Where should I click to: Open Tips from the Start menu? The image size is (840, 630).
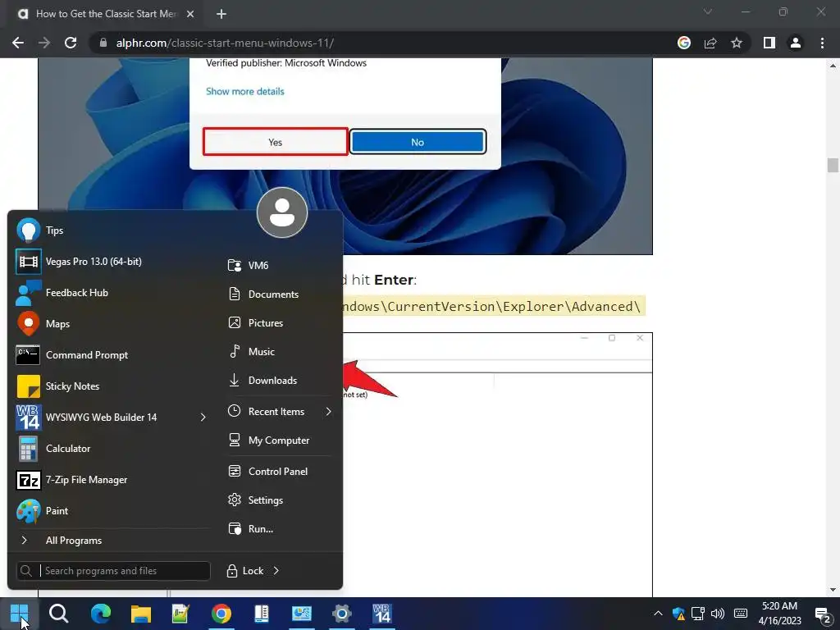pos(111,231)
